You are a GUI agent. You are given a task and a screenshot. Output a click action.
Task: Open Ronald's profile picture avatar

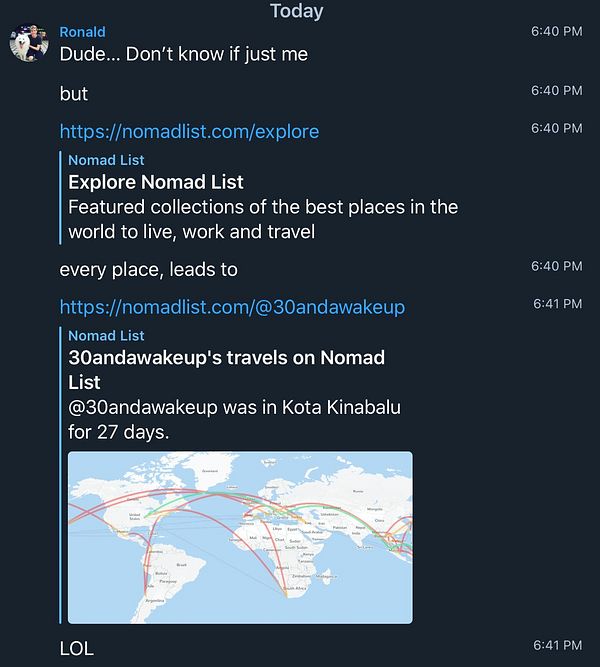29,43
